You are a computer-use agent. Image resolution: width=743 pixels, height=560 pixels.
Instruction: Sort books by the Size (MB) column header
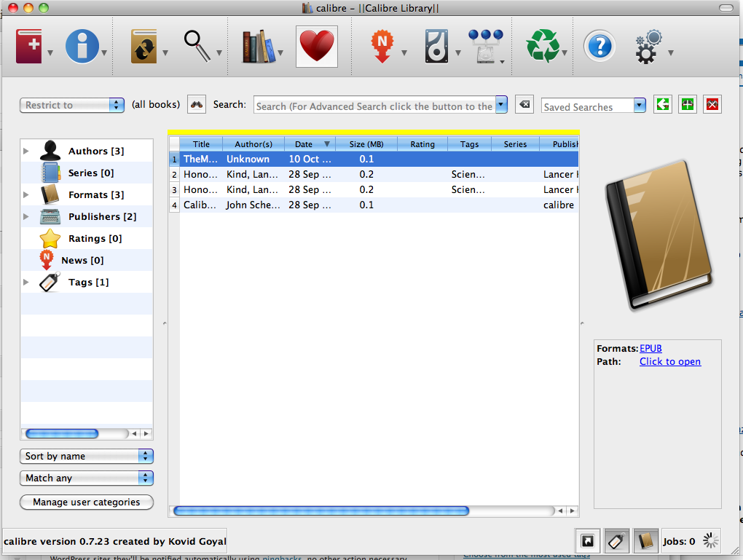coord(366,144)
